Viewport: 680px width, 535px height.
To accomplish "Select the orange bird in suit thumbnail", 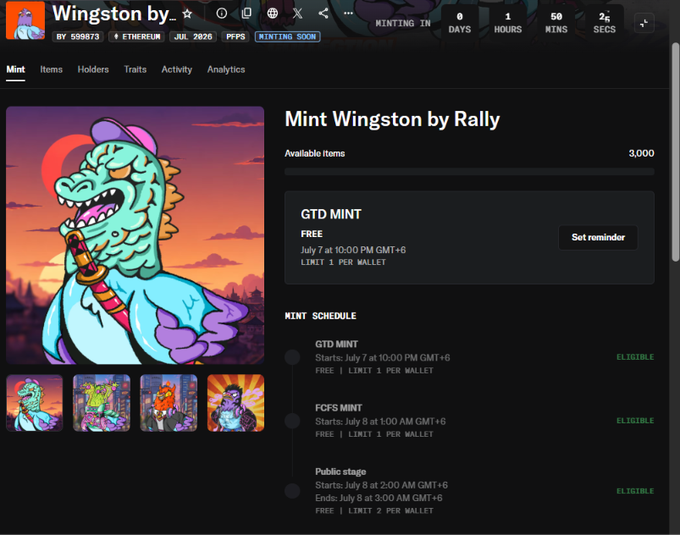I will click(169, 403).
